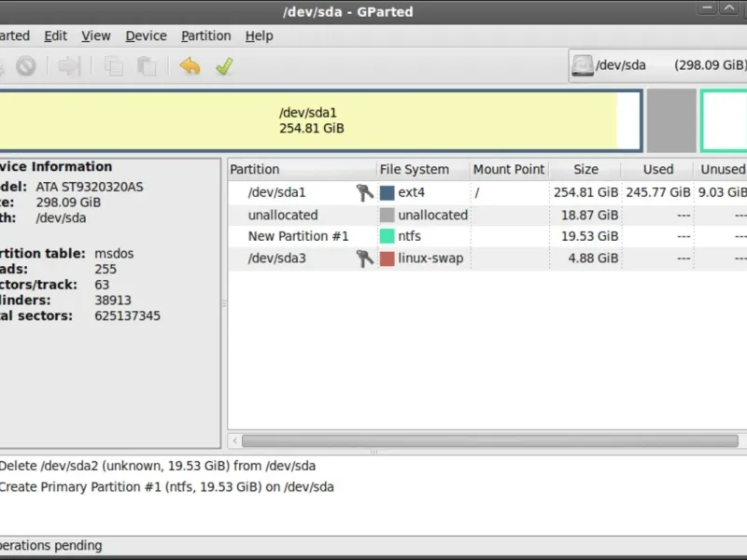Click the left arrow of horizontal scrollbar

coord(235,441)
